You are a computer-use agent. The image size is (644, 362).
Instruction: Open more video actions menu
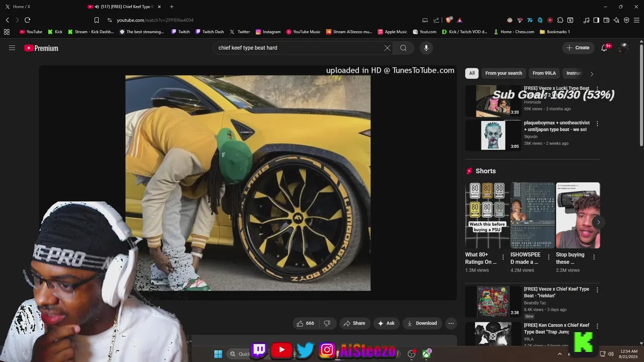click(451, 323)
